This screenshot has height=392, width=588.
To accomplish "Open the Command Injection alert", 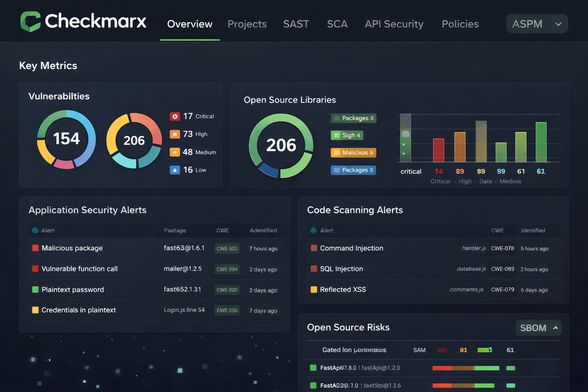I will [351, 248].
